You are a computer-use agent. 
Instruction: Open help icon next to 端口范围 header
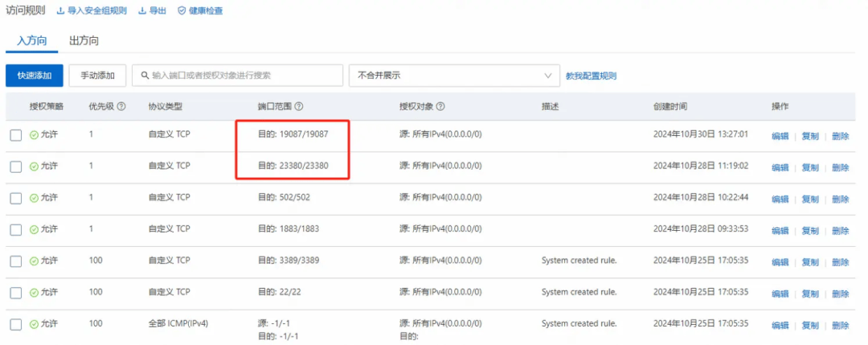pyautogui.click(x=298, y=106)
